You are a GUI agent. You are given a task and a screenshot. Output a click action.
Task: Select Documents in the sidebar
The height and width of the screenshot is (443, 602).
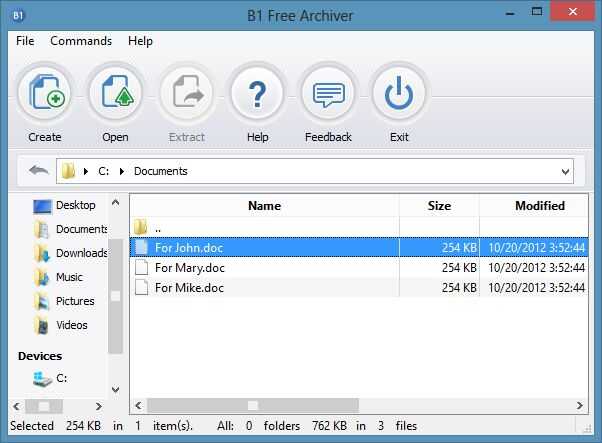(71, 229)
